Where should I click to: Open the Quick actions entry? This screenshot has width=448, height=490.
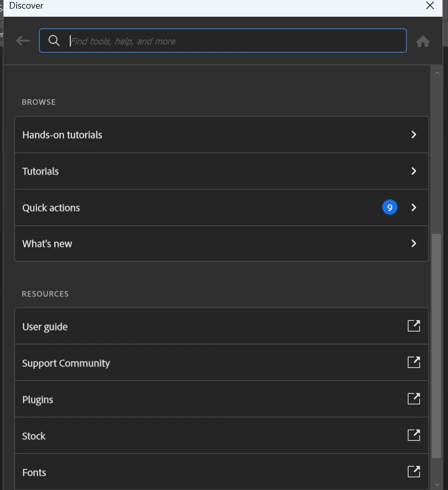click(x=51, y=208)
